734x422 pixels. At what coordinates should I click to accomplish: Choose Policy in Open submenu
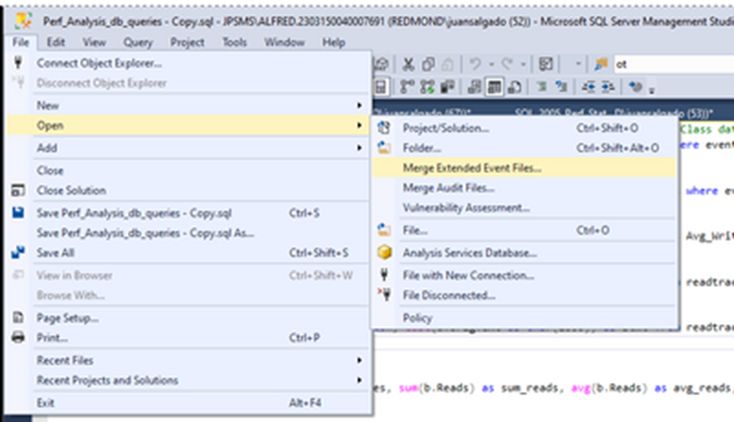click(524, 318)
